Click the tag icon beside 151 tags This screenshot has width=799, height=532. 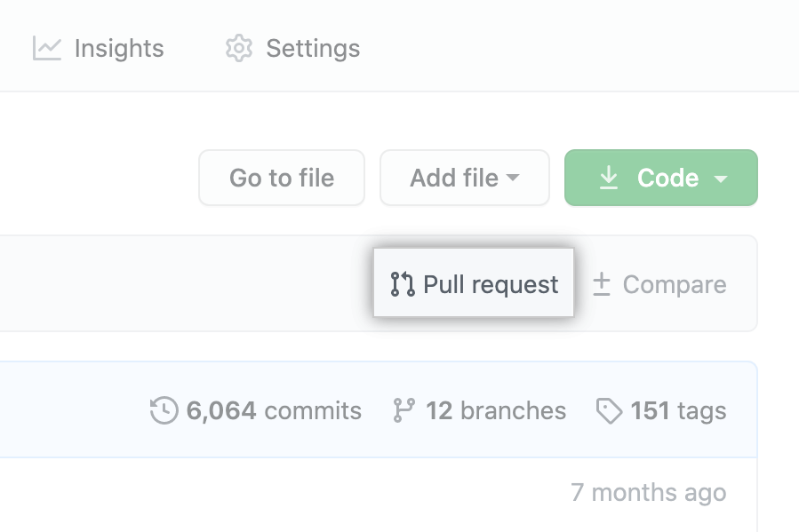[609, 410]
